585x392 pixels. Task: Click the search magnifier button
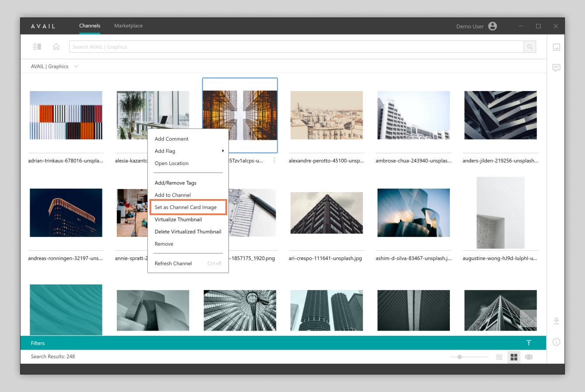click(x=530, y=47)
